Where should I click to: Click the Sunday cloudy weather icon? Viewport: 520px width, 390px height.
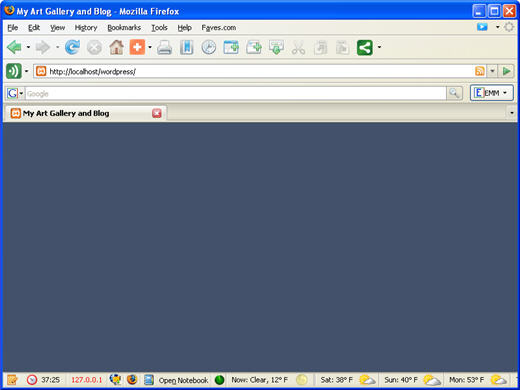coord(432,380)
